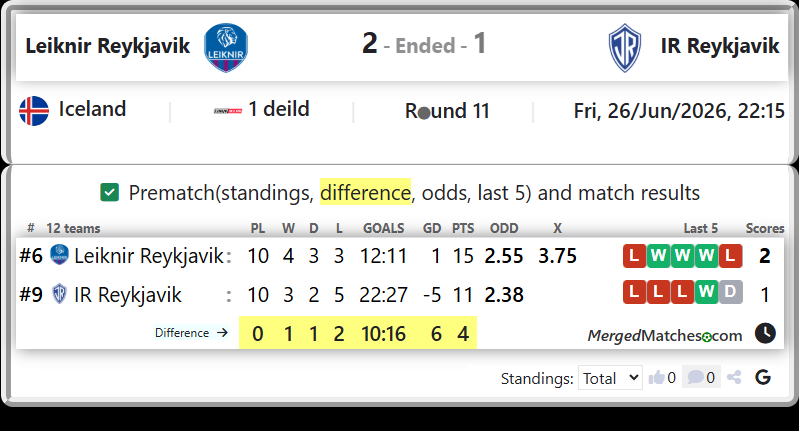799x431 pixels.
Task: Click the 1 deild league logo
Action: [x=228, y=111]
